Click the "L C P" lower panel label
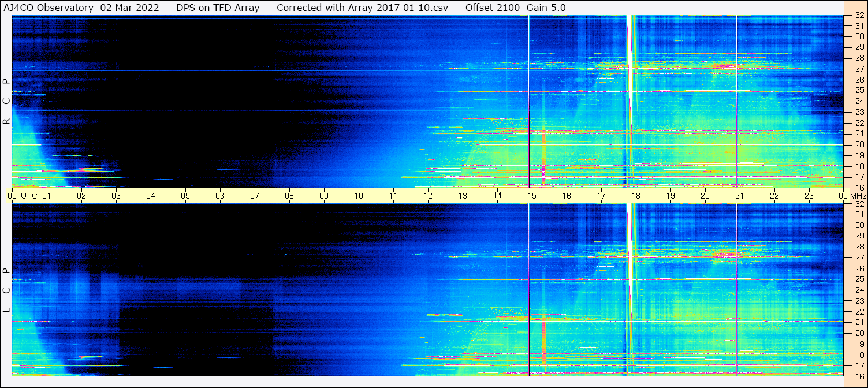 pos(6,290)
